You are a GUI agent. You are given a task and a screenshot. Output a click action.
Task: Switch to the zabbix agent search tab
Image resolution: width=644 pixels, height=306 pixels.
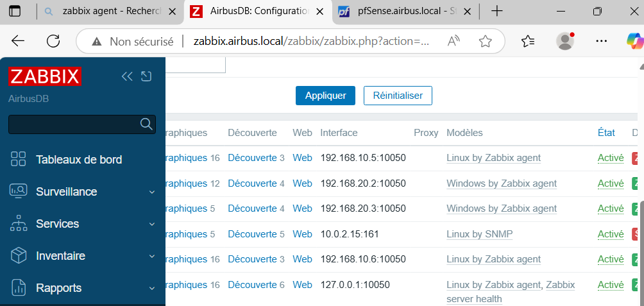pos(109,12)
